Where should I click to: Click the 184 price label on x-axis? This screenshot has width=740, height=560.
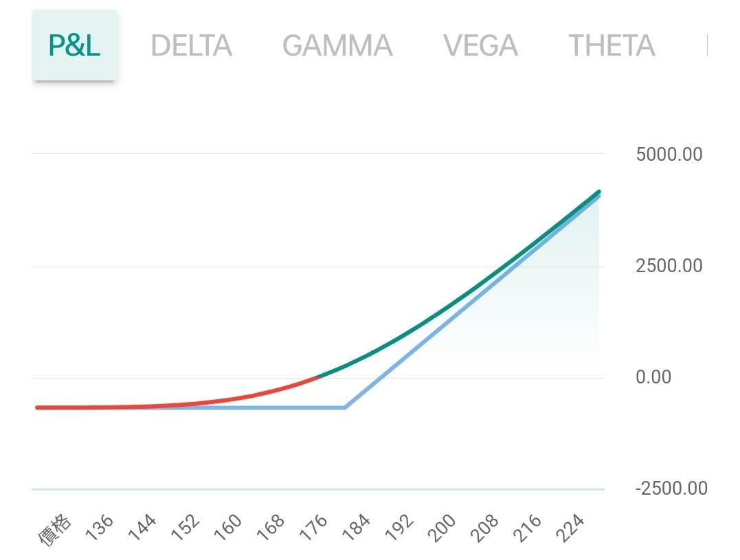358,528
